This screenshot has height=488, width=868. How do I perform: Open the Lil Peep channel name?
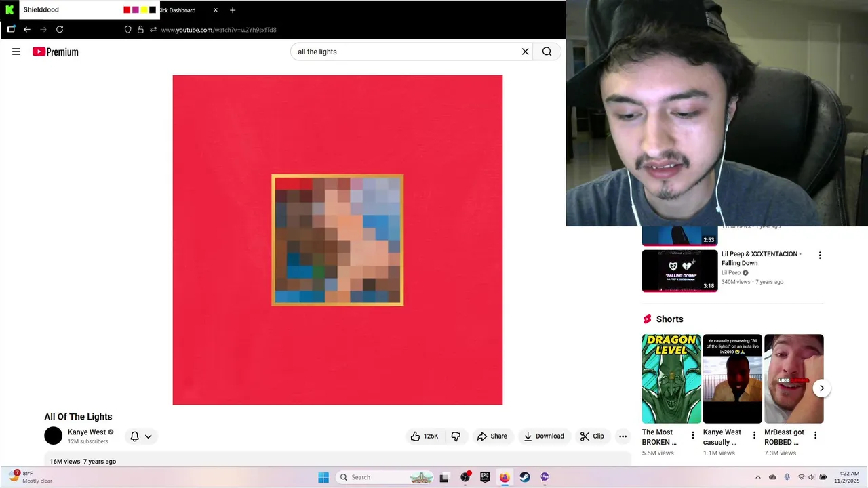731,273
